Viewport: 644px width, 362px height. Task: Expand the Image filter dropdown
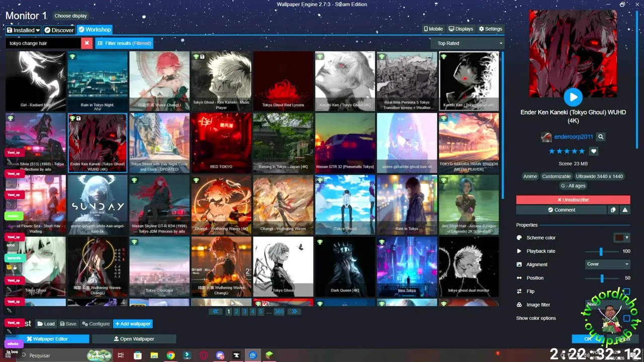[x=608, y=304]
